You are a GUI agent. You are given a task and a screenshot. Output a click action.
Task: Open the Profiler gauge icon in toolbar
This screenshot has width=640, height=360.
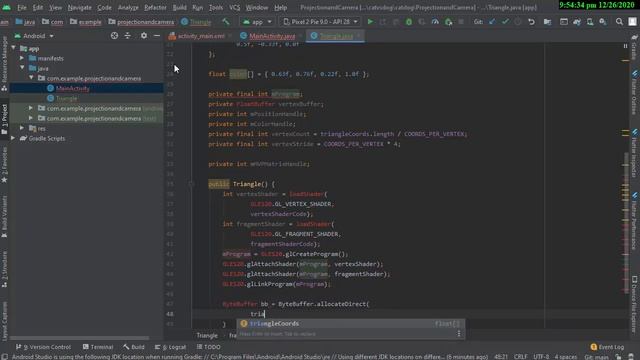435,22
